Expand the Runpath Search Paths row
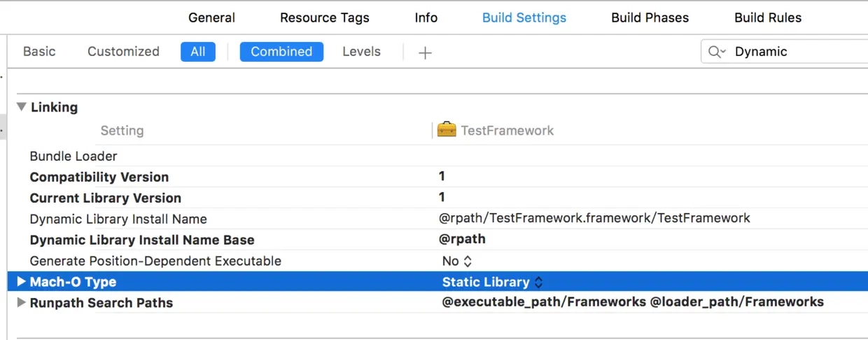The height and width of the screenshot is (340, 868). [x=21, y=303]
